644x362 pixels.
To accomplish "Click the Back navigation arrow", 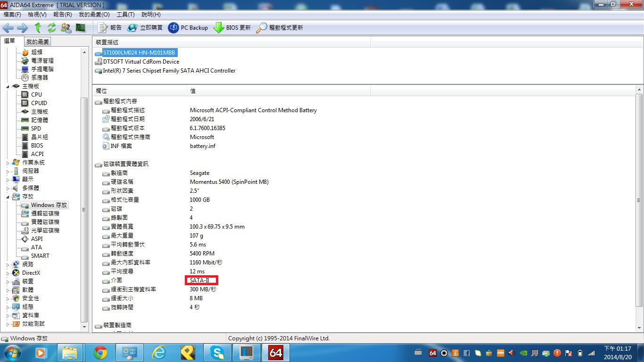I will pos(8,28).
